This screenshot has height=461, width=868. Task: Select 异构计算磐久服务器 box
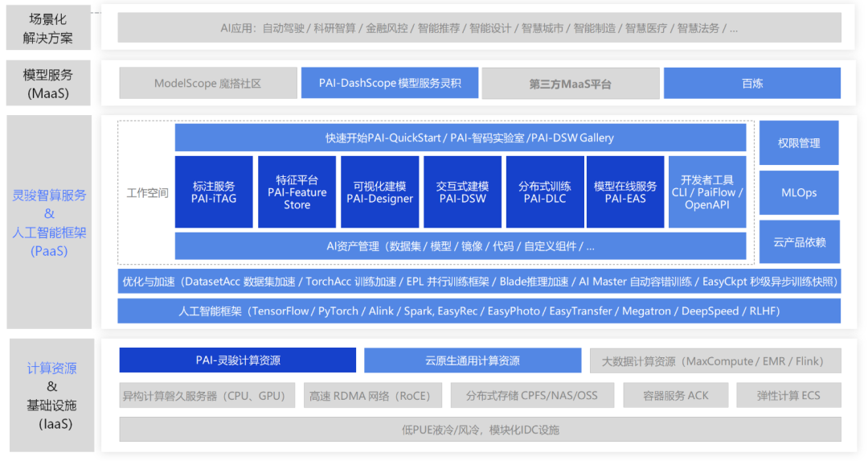coord(207,396)
